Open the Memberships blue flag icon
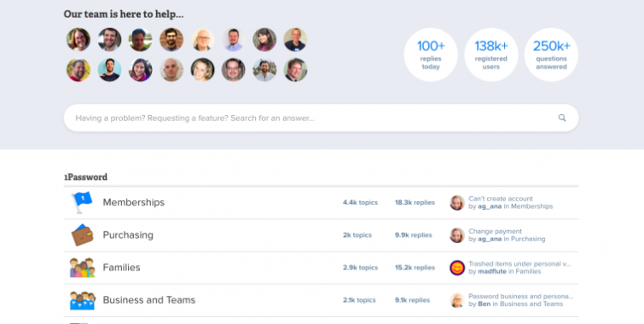644x324 pixels. point(82,202)
